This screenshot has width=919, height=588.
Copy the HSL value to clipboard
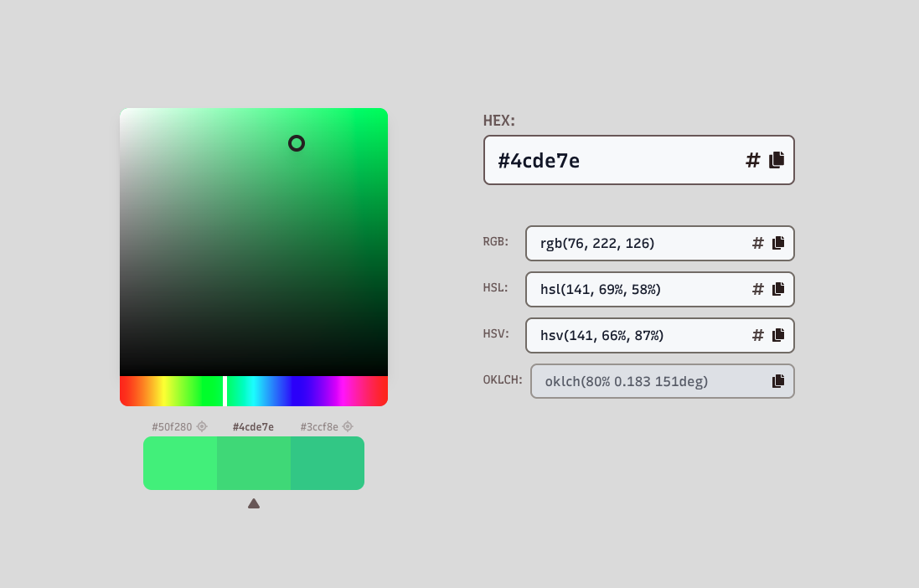[778, 289]
